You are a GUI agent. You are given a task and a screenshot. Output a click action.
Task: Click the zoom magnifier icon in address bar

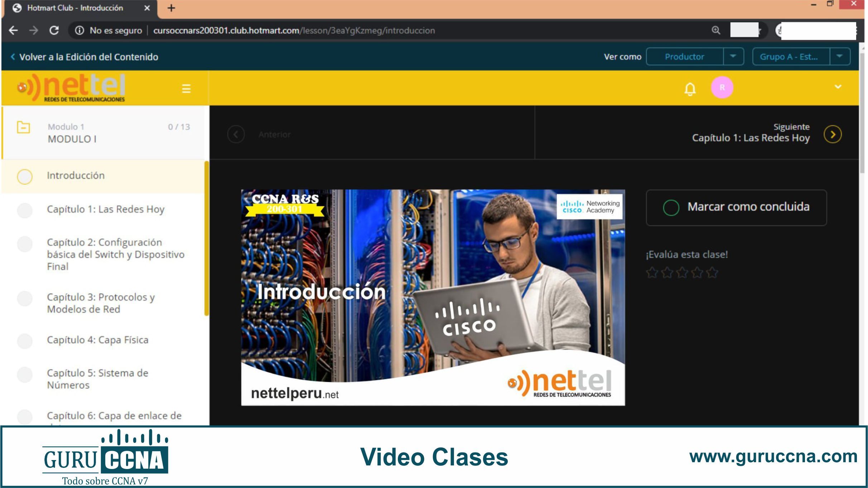click(x=715, y=30)
